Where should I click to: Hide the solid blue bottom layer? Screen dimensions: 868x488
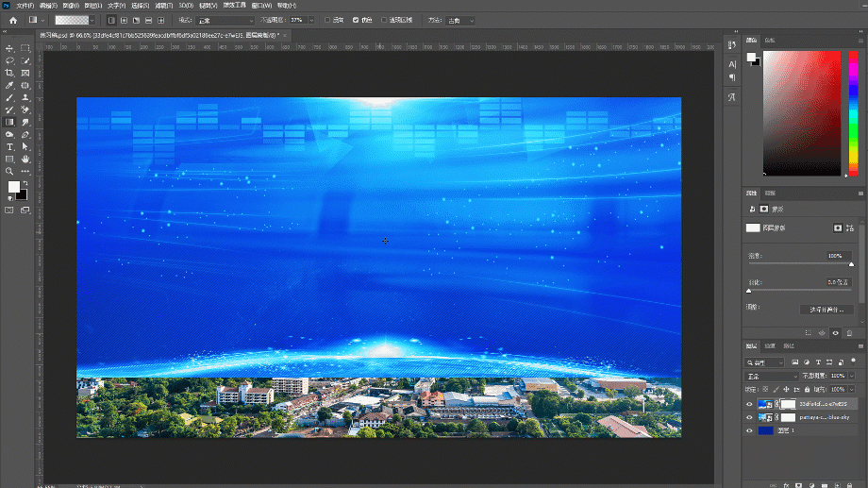[749, 430]
